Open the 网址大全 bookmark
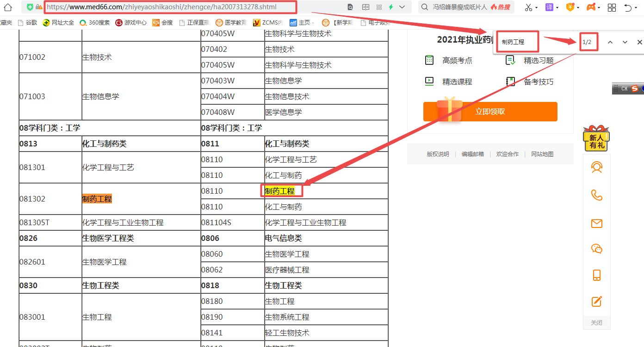The height and width of the screenshot is (347, 644). click(58, 22)
